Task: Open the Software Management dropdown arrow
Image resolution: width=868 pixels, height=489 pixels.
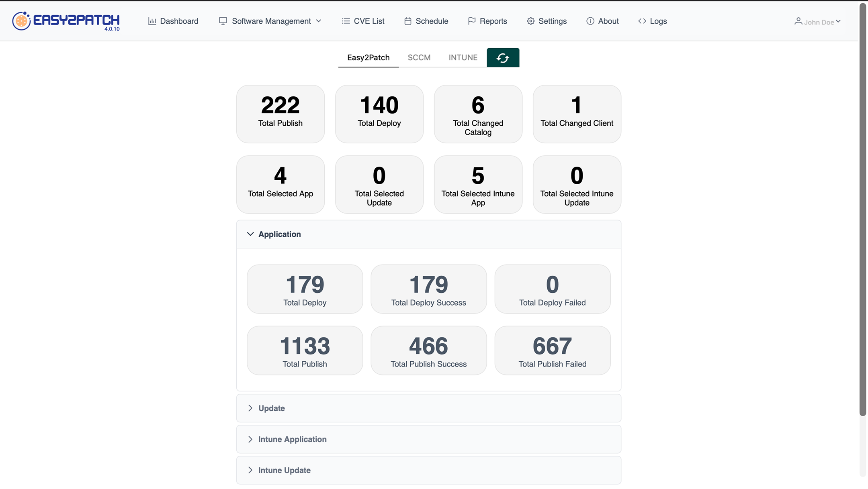Action: [319, 21]
